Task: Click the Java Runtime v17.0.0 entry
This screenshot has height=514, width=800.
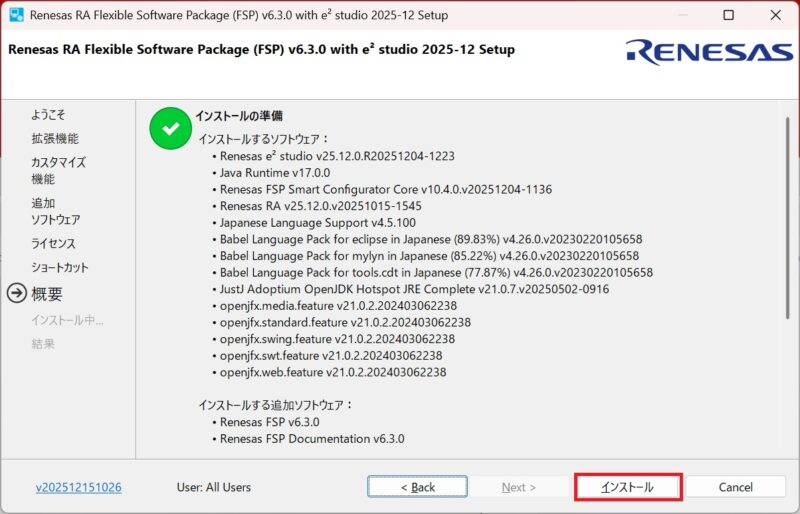Action: point(274,173)
